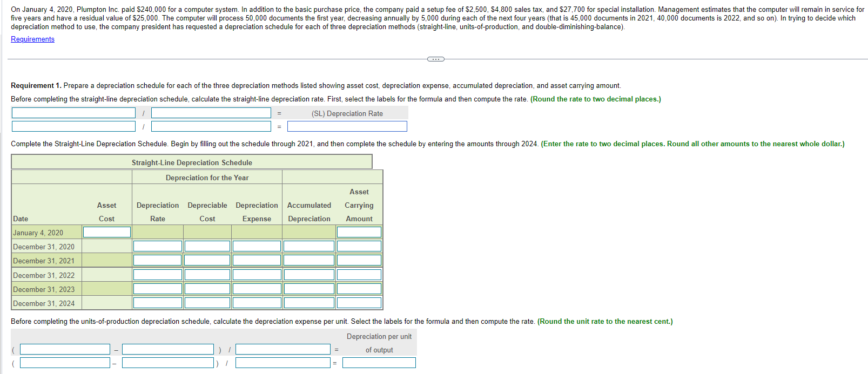Click Depreciation Expense field for December 31, 2020
868x374 pixels.
point(257,246)
